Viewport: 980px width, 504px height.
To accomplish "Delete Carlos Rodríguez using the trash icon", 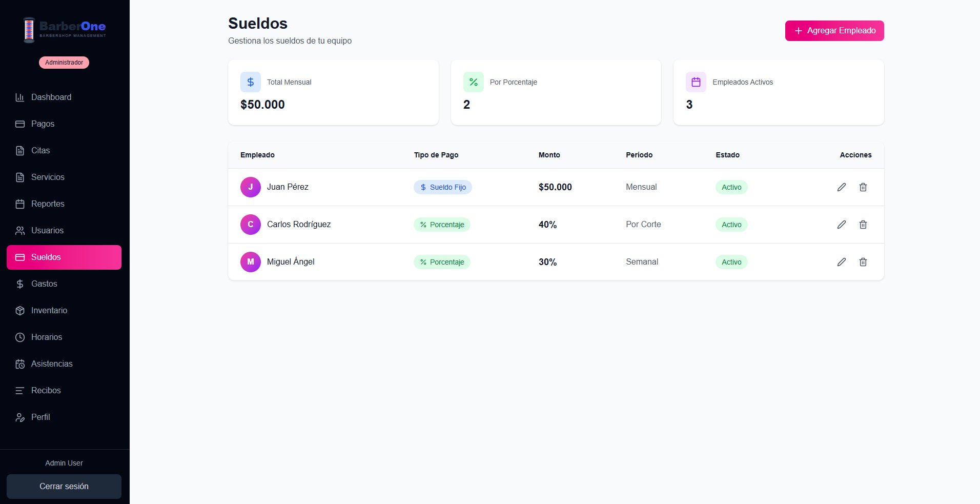I will pos(863,225).
